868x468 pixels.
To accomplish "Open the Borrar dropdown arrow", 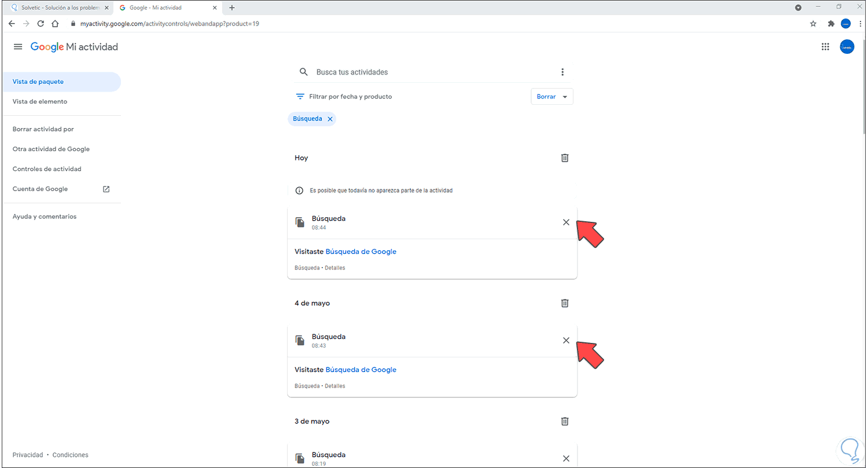I will click(x=564, y=96).
